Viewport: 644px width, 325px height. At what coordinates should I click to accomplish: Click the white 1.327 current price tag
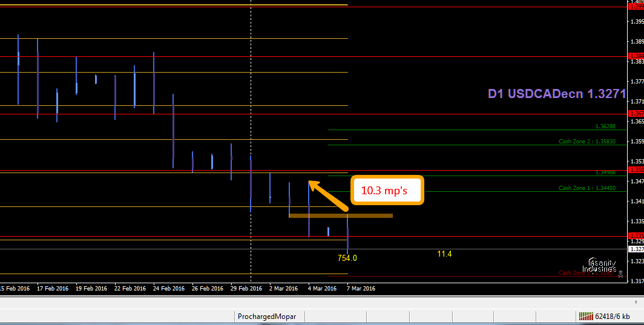pyautogui.click(x=637, y=249)
